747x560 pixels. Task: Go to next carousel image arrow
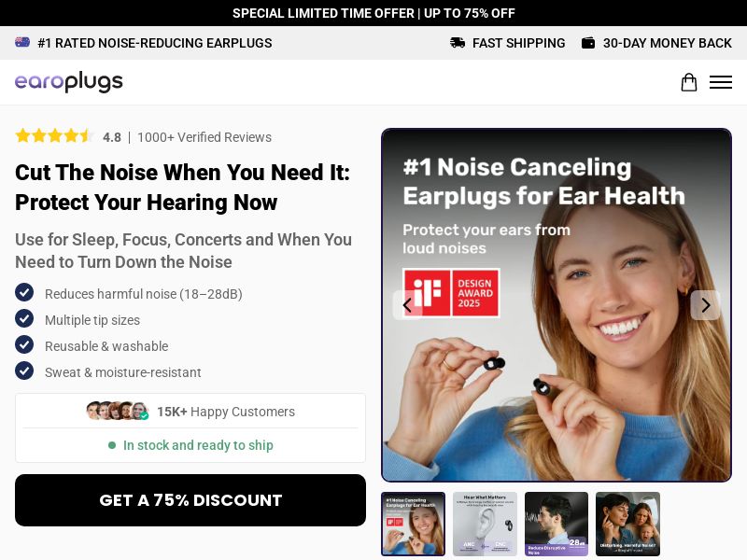pyautogui.click(x=706, y=305)
